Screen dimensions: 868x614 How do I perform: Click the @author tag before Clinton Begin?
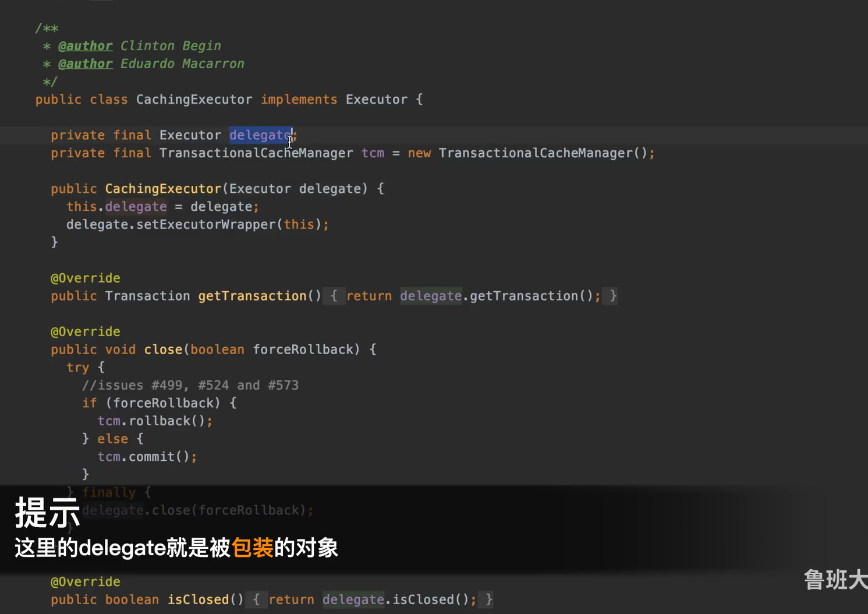85,46
